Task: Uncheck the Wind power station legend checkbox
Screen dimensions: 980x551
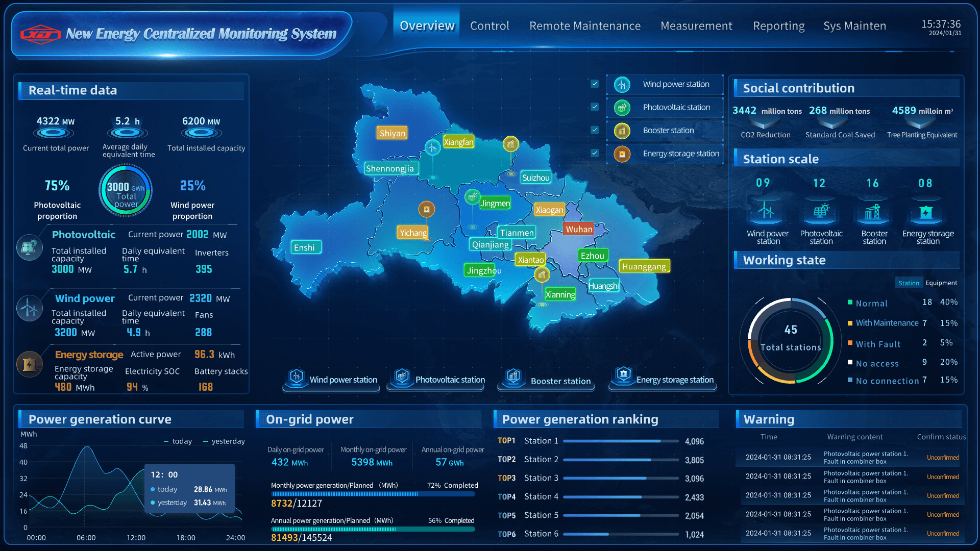Action: [x=595, y=84]
